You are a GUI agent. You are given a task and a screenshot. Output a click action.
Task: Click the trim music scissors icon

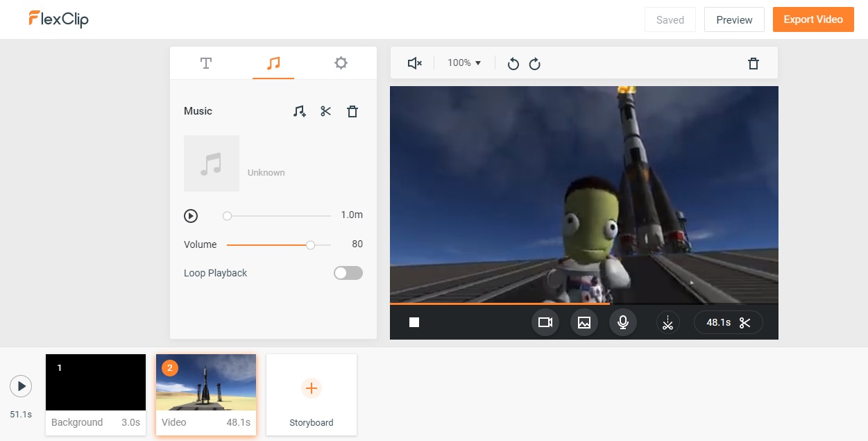click(x=326, y=111)
